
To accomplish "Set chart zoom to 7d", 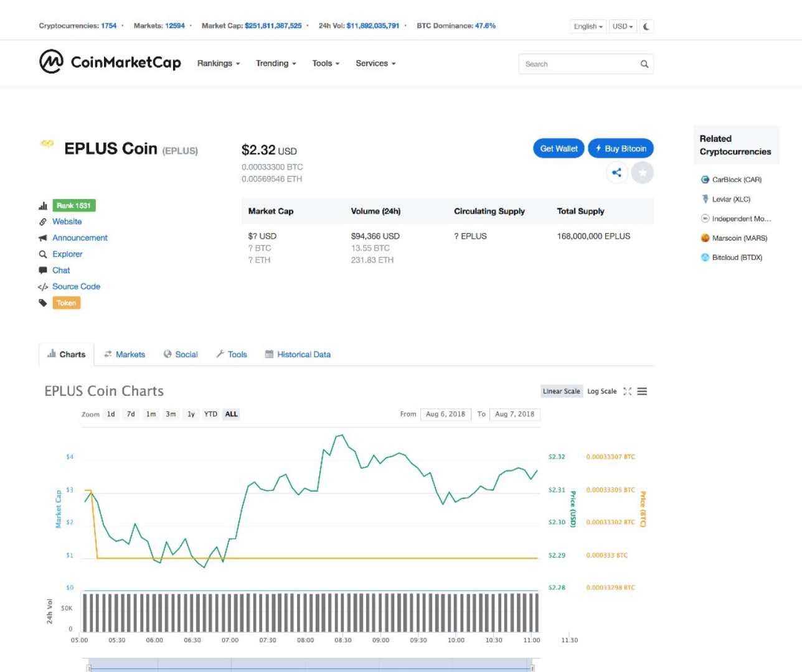I will pyautogui.click(x=131, y=414).
